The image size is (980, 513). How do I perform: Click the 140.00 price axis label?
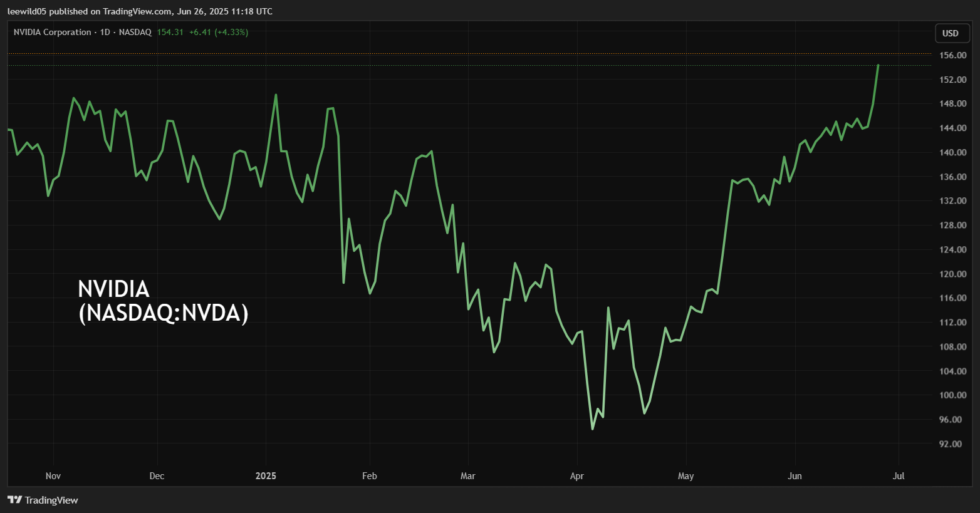tap(952, 152)
